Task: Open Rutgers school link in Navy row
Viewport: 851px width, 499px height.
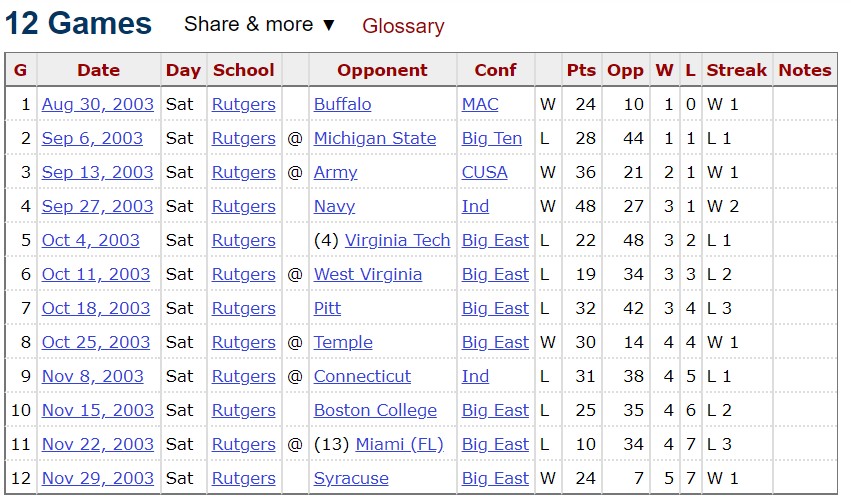Action: [x=244, y=206]
